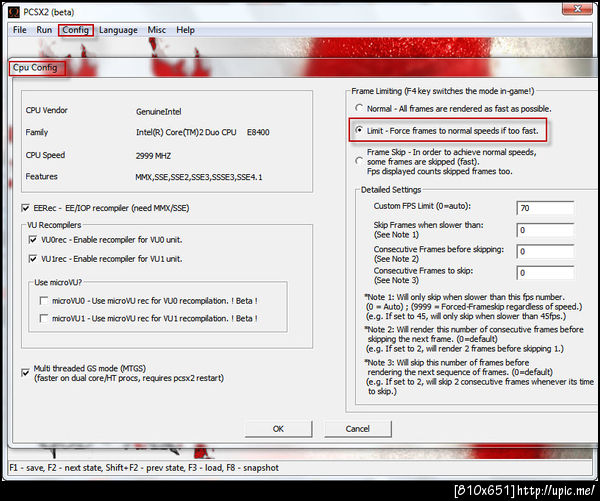600x501 pixels.
Task: Open the Misc menu
Action: tap(157, 30)
